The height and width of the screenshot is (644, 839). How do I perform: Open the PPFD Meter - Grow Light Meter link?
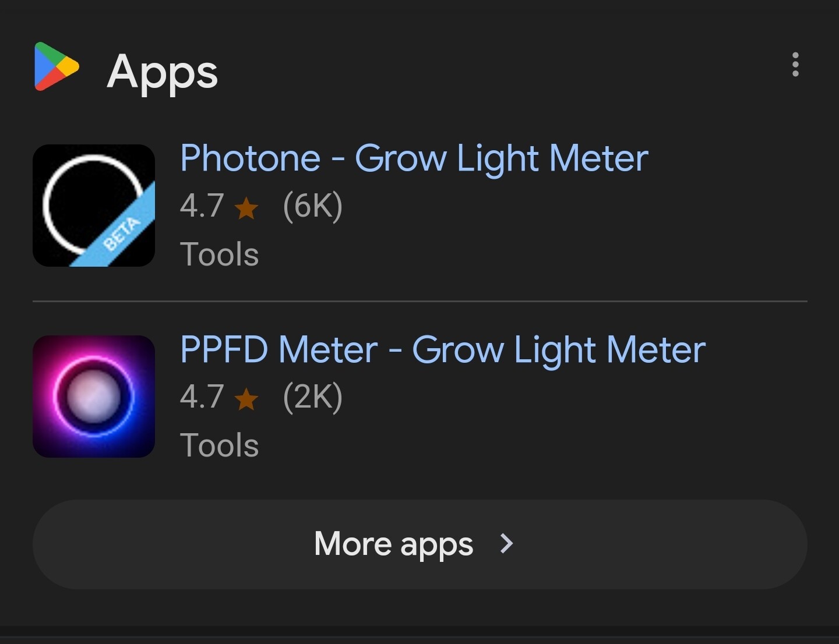tap(443, 350)
